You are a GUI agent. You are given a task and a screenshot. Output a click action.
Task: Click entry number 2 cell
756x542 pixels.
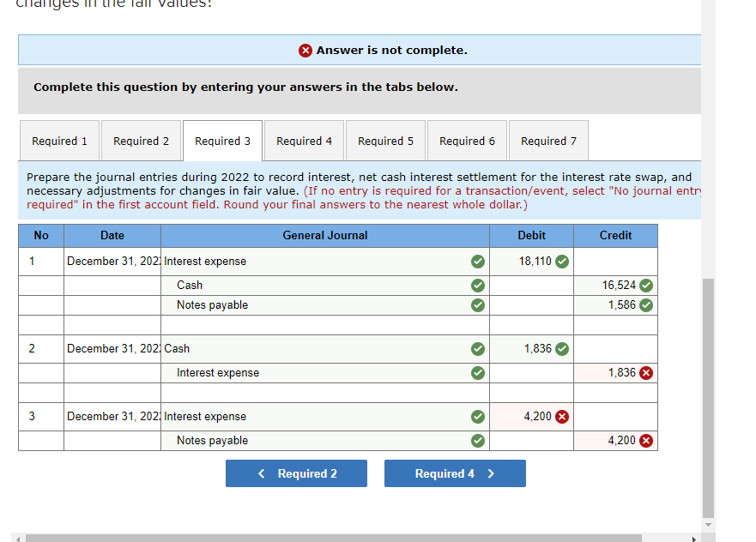(41, 348)
